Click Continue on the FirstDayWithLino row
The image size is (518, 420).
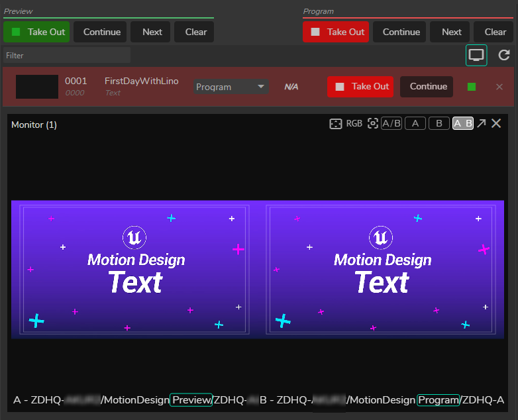click(428, 87)
